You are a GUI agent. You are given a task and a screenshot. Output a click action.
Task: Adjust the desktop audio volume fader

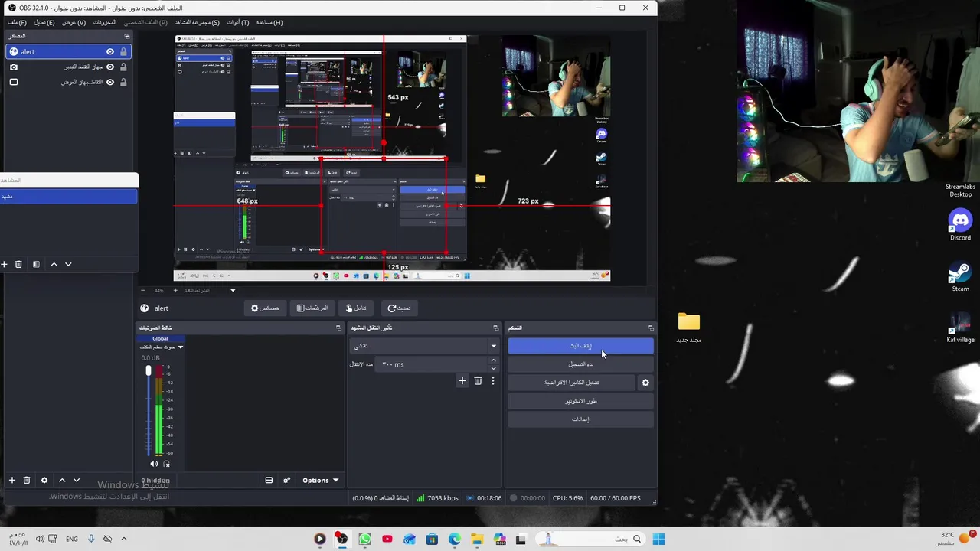tap(149, 371)
